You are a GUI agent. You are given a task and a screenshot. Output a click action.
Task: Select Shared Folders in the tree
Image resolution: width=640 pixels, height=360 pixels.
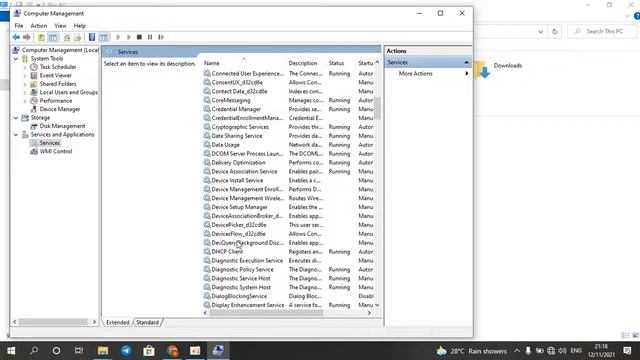point(58,84)
